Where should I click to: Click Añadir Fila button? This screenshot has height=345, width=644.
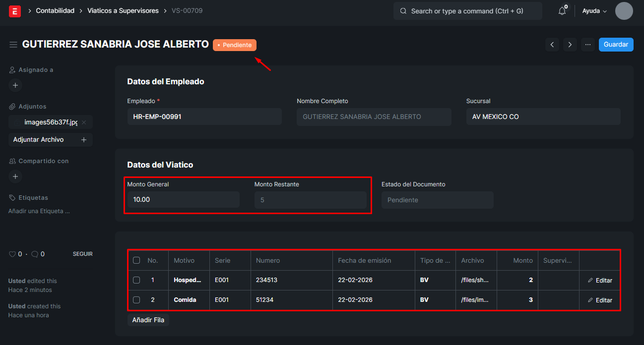[148, 320]
